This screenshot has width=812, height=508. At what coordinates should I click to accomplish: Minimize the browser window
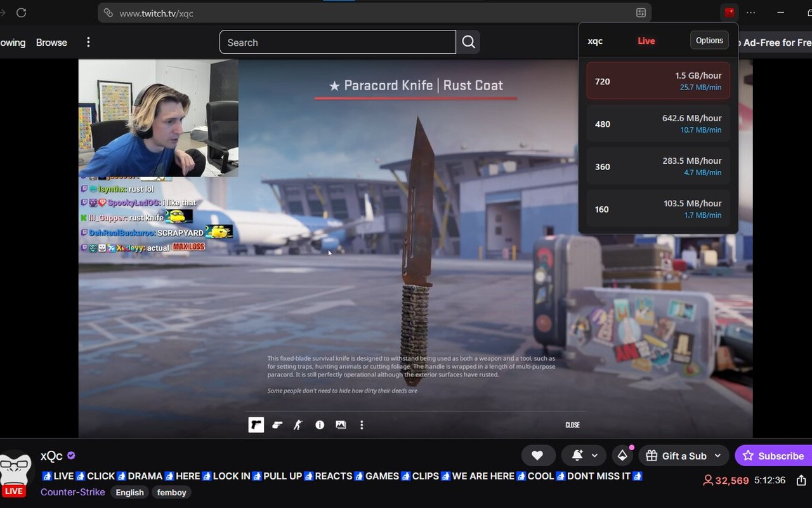point(782,13)
